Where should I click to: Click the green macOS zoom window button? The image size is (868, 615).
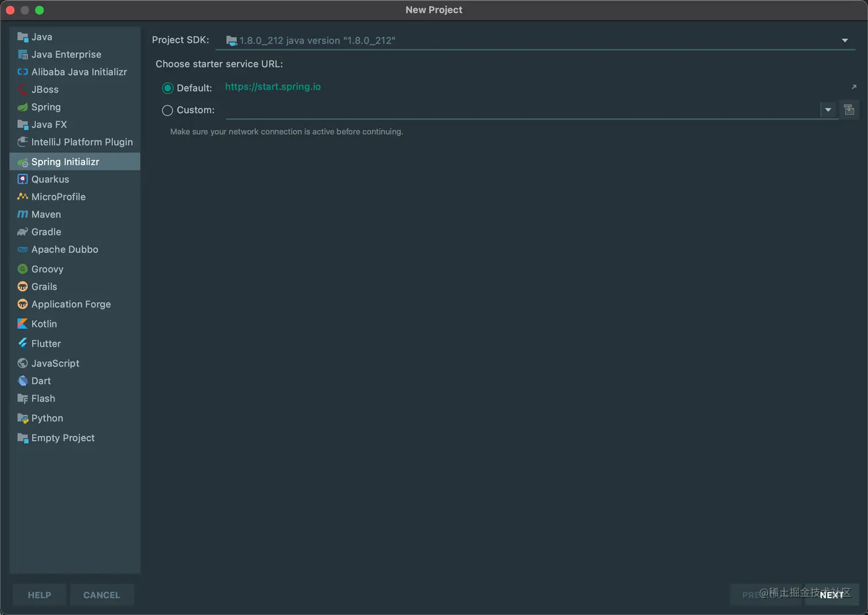pos(39,10)
